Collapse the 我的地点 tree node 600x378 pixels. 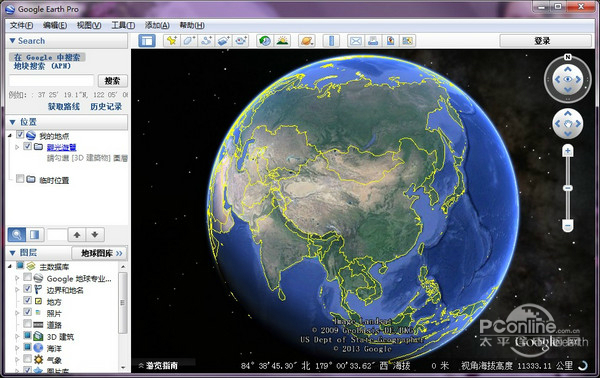10,135
